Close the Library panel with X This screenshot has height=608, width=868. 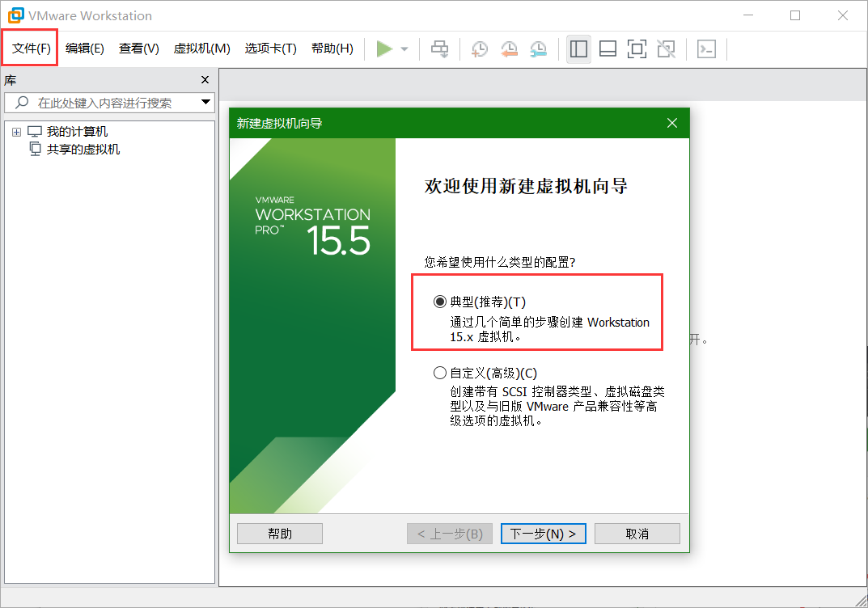205,80
